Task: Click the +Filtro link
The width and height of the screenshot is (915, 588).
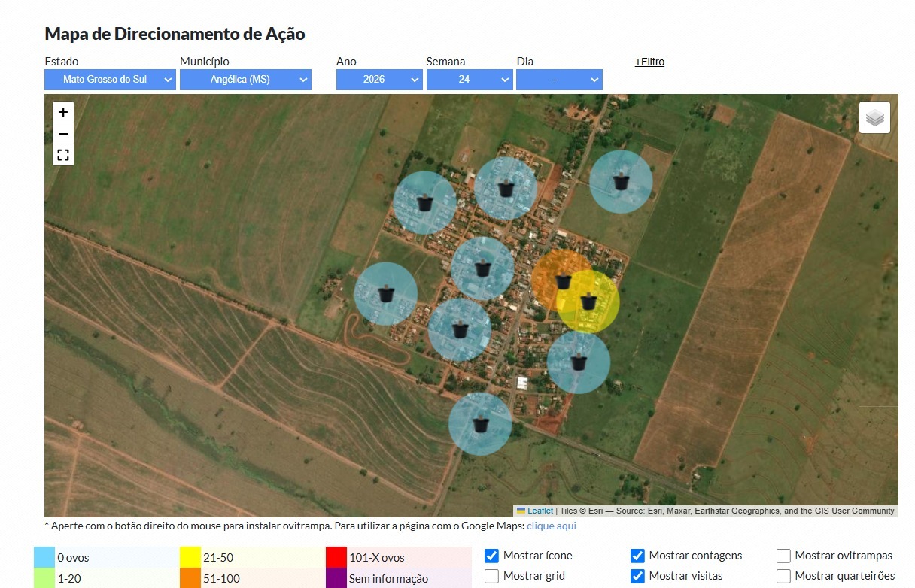Action: tap(649, 62)
